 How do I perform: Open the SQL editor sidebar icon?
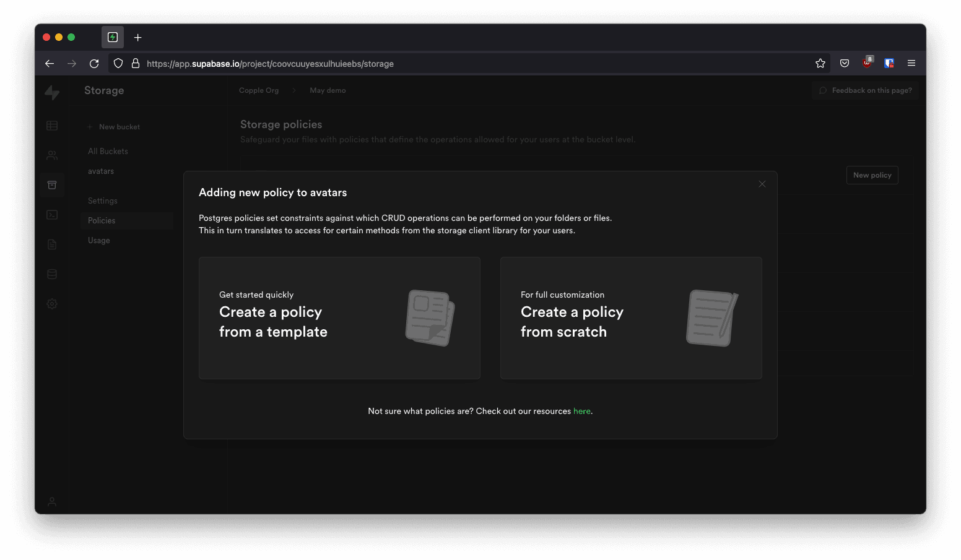[x=52, y=215]
